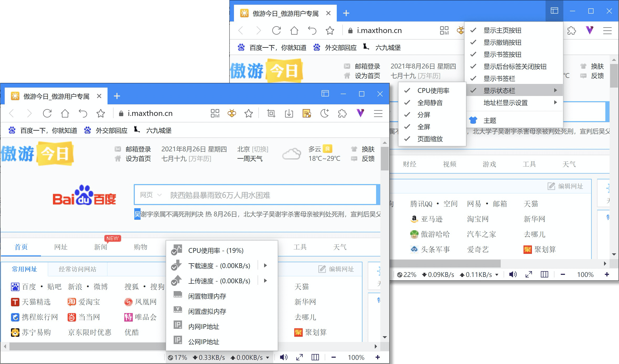Click the home button in front window
Screen dimensions: 619x364
tap(65, 113)
